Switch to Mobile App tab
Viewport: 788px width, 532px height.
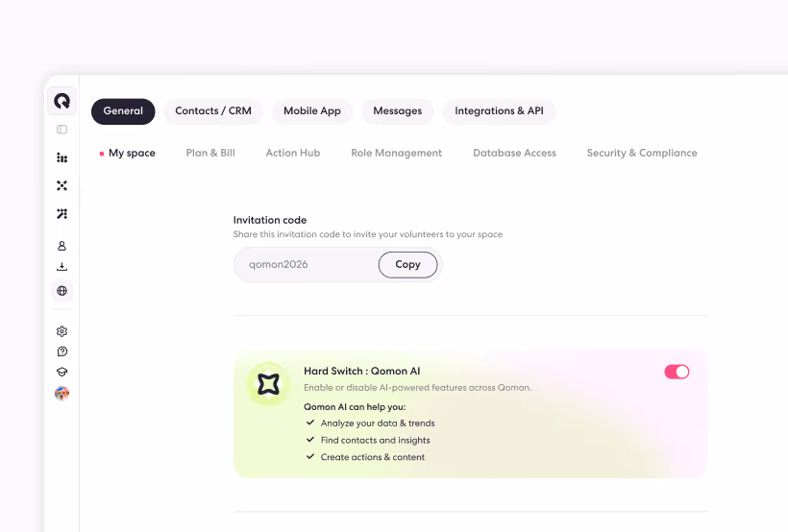pos(312,111)
